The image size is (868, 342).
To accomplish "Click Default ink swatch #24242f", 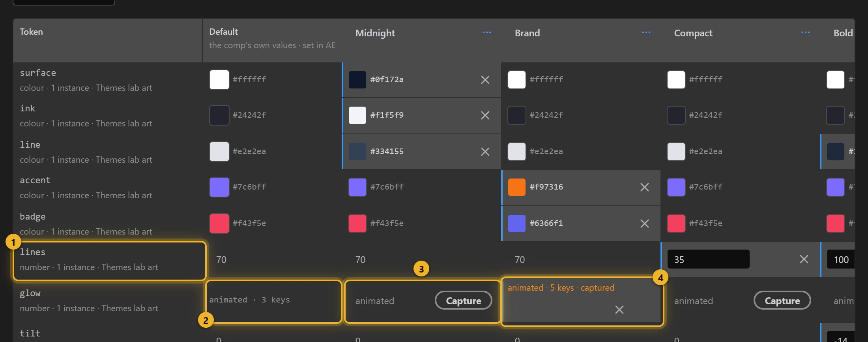I will click(x=219, y=115).
